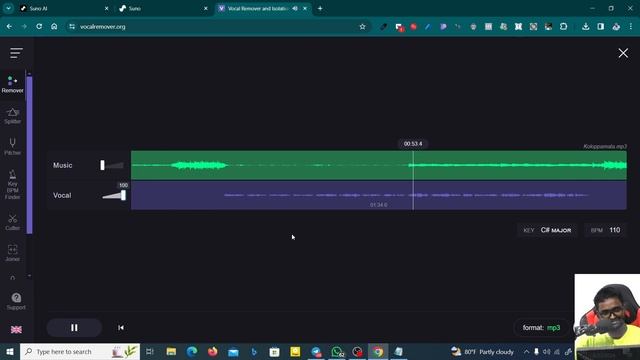Viewport: 640px width, 360px height.
Task: Adjust the Vocal volume slider handle
Action: click(123, 195)
